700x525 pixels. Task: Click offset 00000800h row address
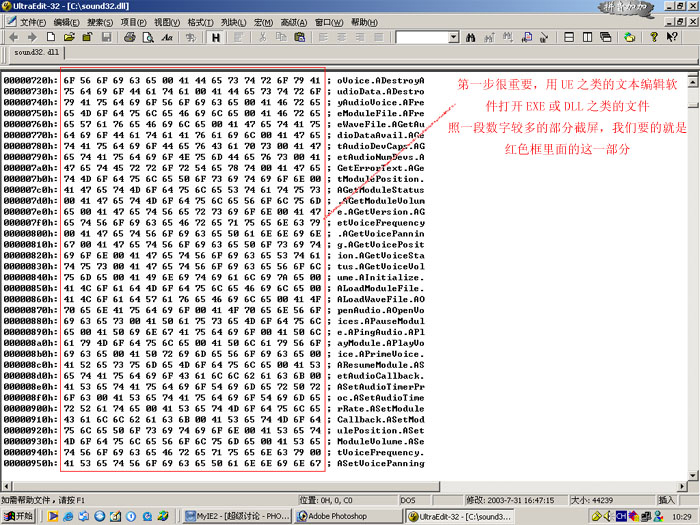[x=30, y=234]
